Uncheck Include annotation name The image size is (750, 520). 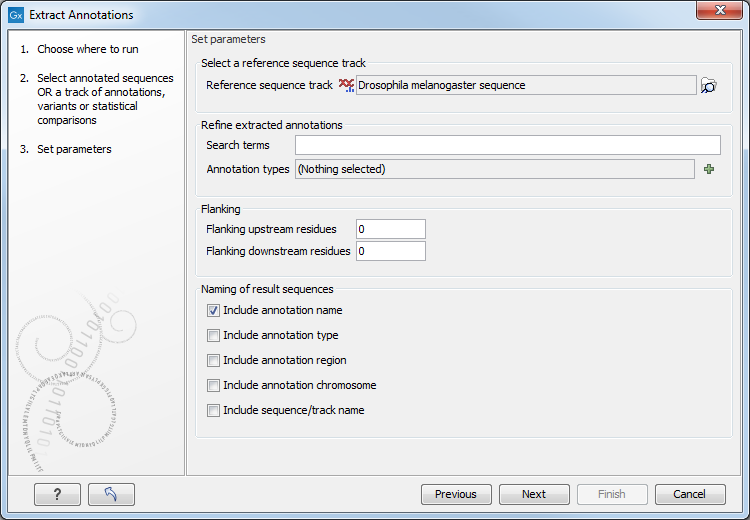point(213,310)
